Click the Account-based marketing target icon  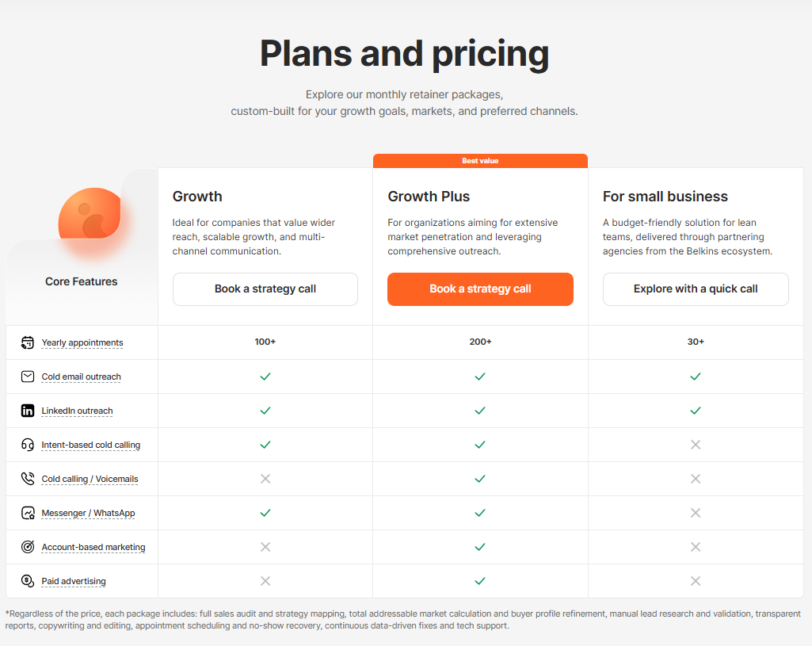pyautogui.click(x=28, y=547)
